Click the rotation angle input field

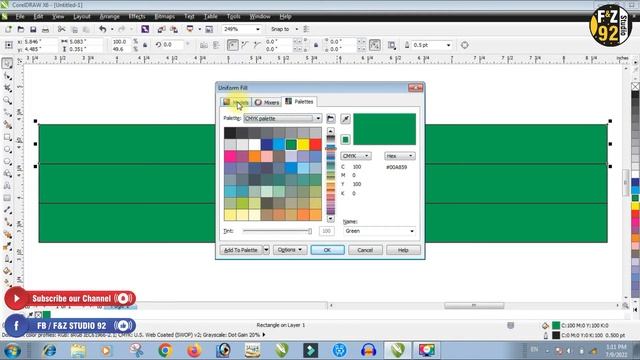173,45
